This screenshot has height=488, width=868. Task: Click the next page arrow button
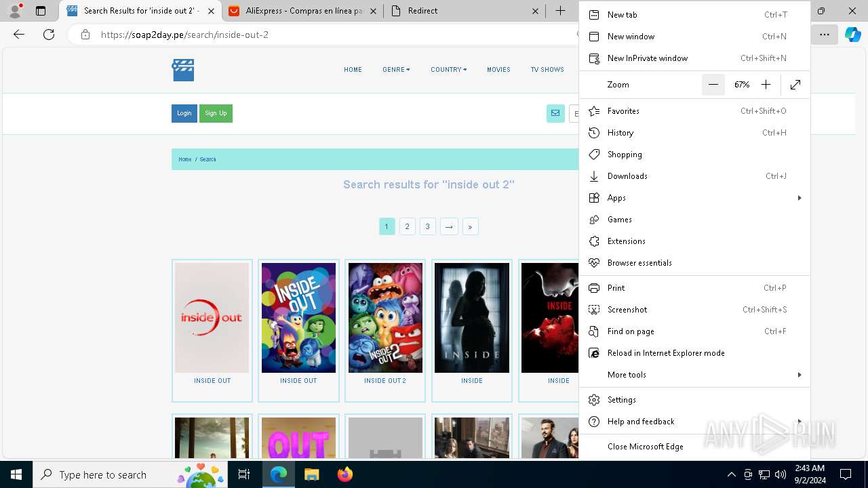449,227
